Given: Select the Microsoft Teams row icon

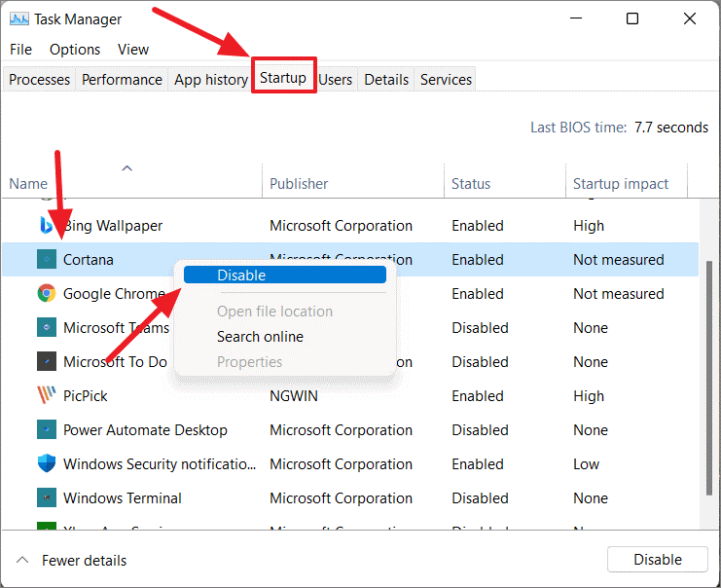Looking at the screenshot, I should [x=47, y=327].
